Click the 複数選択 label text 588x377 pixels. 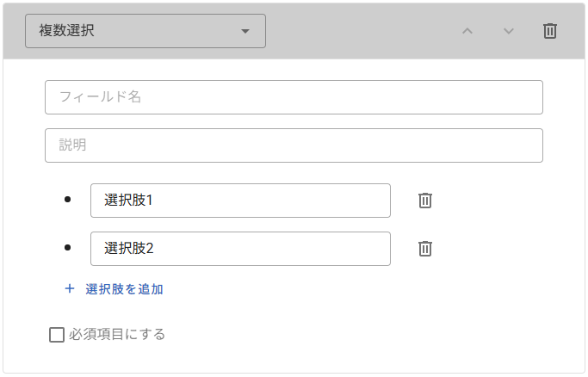coord(67,31)
